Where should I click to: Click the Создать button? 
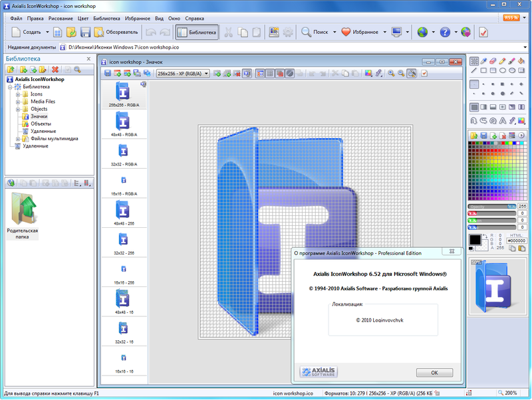pos(27,32)
